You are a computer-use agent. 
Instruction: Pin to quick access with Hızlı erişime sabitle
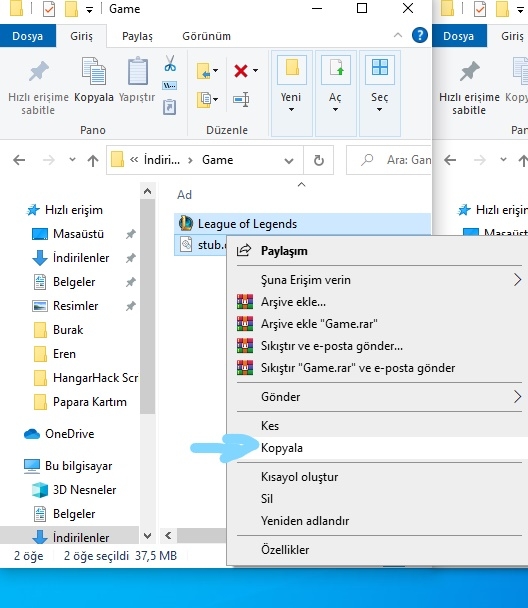click(x=38, y=87)
